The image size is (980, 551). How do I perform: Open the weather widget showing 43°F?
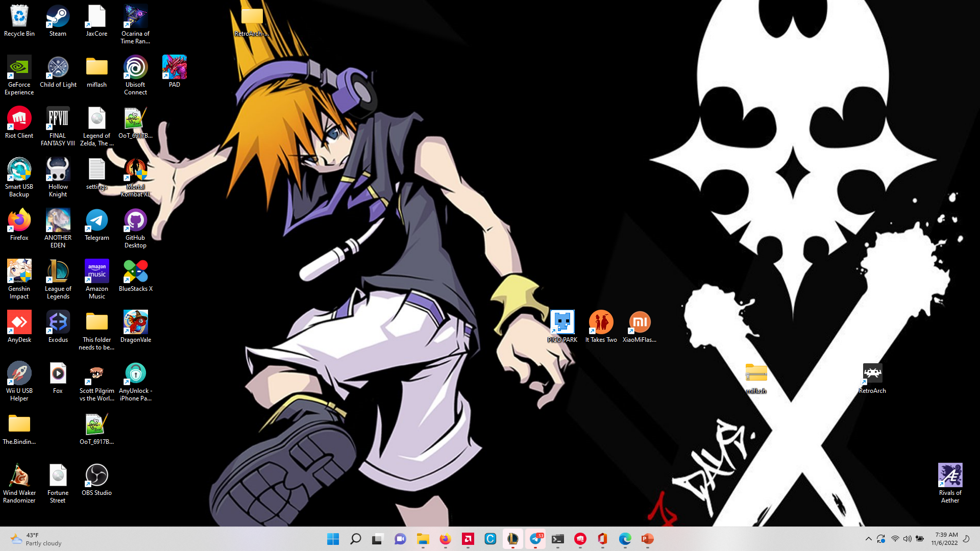[36, 539]
